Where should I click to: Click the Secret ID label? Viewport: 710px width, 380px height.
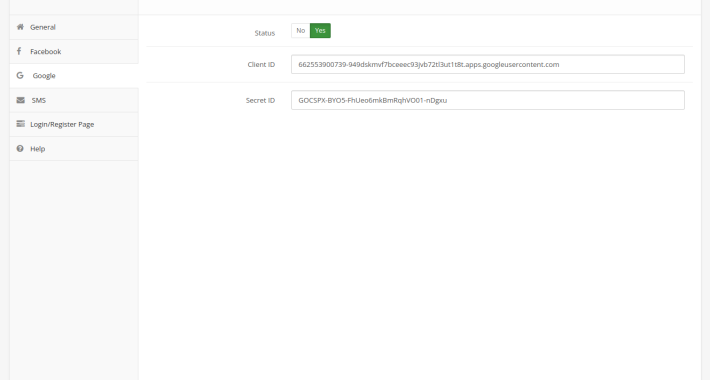[x=260, y=100]
